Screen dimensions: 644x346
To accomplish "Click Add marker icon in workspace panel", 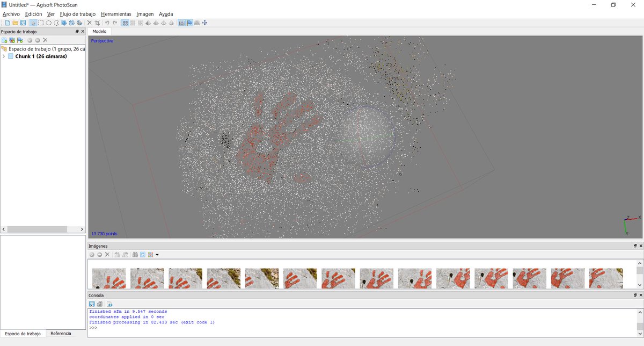I will 20,40.
